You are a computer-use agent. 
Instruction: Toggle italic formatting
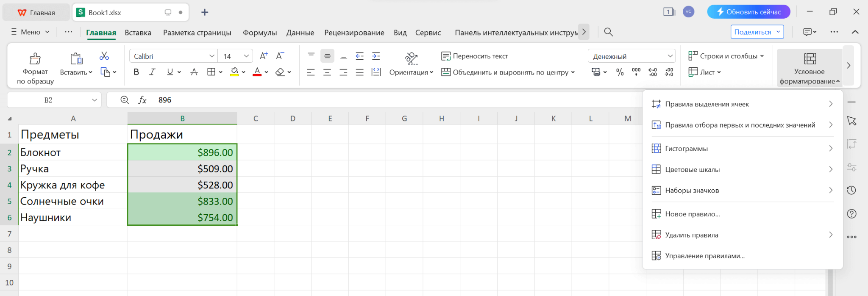point(153,72)
